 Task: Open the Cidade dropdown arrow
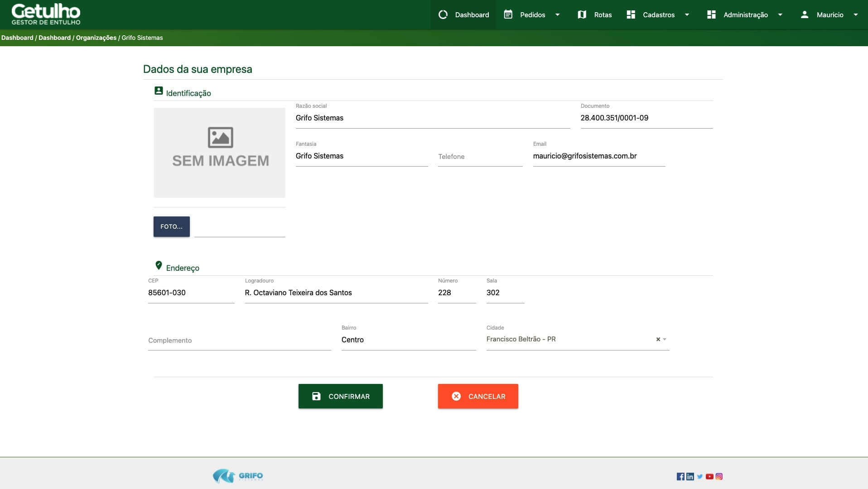(665, 339)
